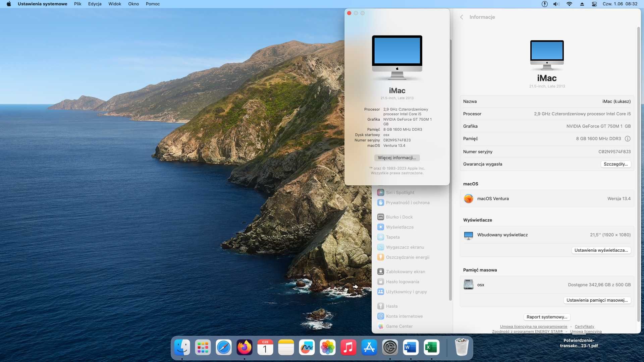Image resolution: width=644 pixels, height=362 pixels.
Task: Open the Edycja menu
Action: pyautogui.click(x=95, y=4)
